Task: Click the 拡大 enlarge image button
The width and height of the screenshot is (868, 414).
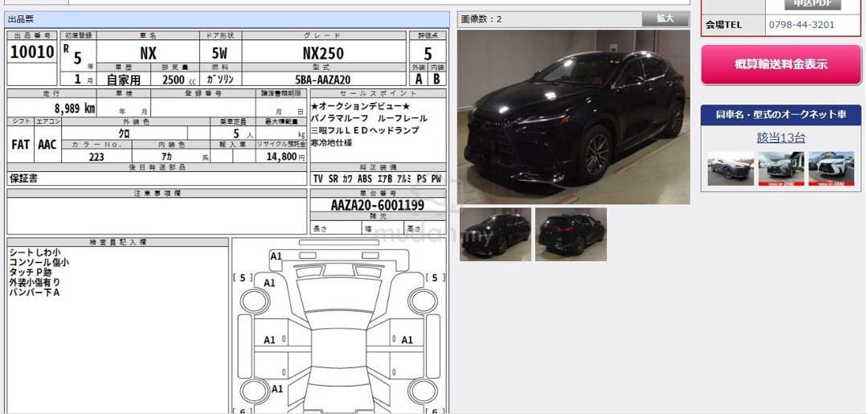Action: [x=665, y=18]
